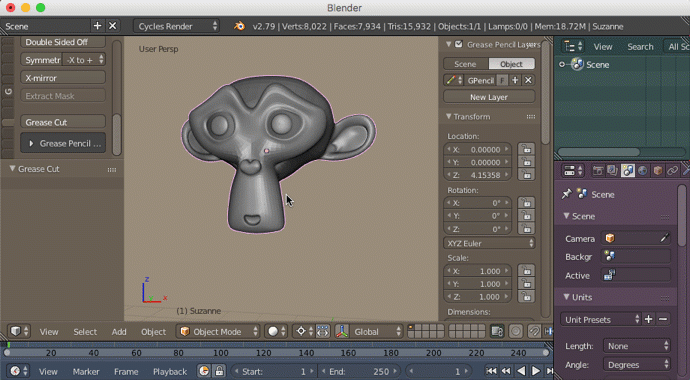Lock the X rotation axis

point(526,203)
